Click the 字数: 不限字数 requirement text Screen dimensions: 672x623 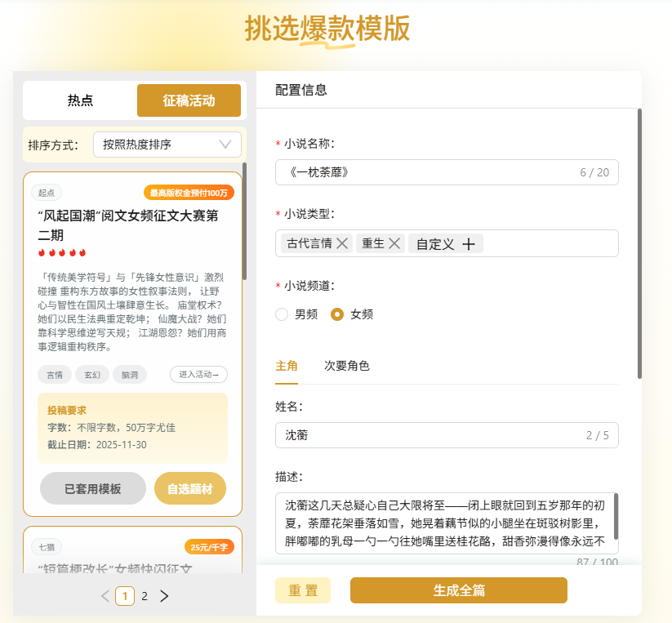pyautogui.click(x=111, y=428)
